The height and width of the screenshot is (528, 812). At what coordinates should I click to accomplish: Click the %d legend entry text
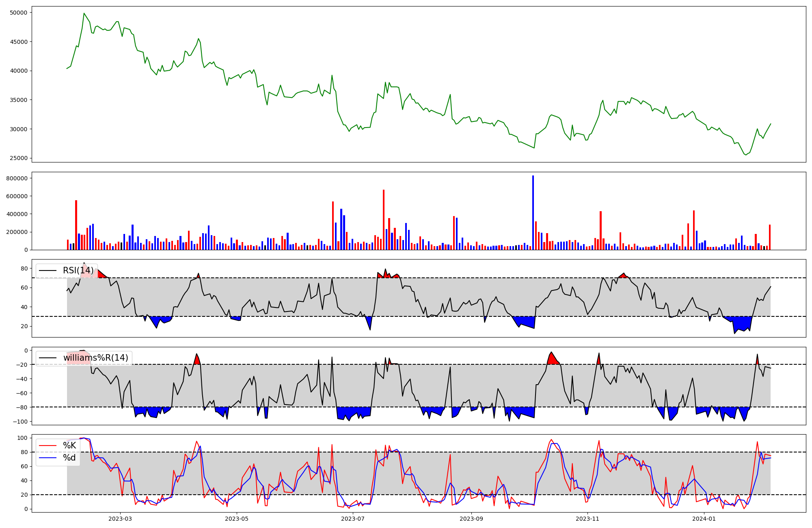[69, 458]
